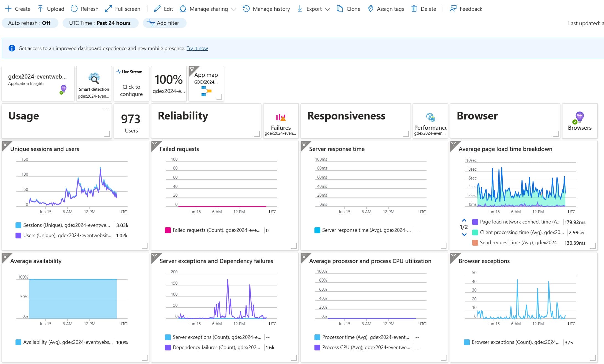Viewport: 604px width, 364px height.
Task: Open the Performance icon tile
Action: pyautogui.click(x=430, y=121)
